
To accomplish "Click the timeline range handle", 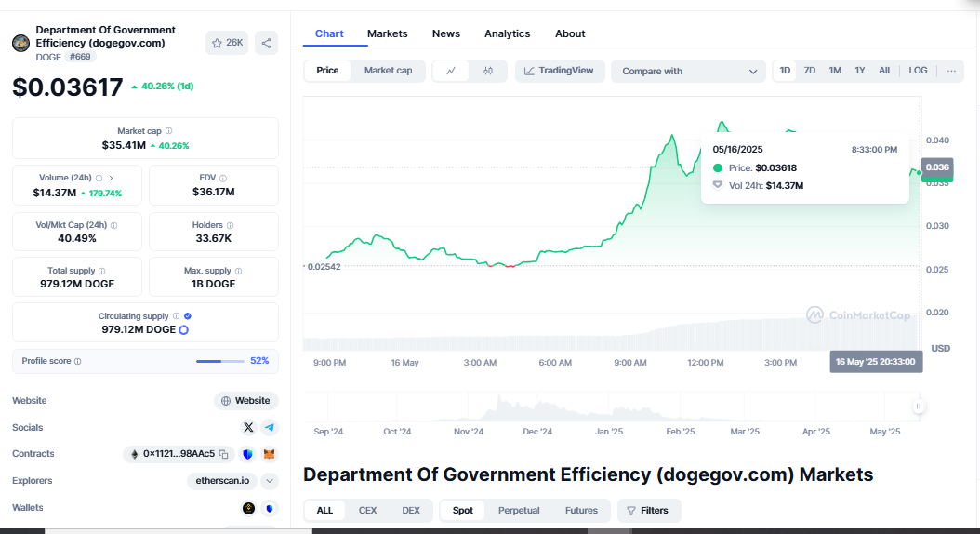I will (x=918, y=407).
